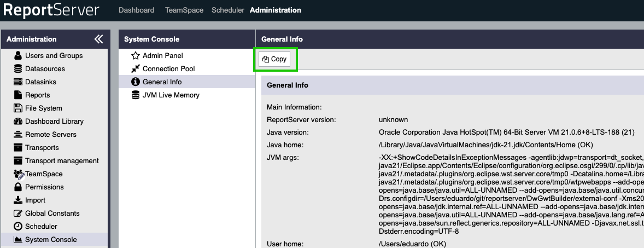
Task: Click the Global Constants edit icon
Action: 18,214
